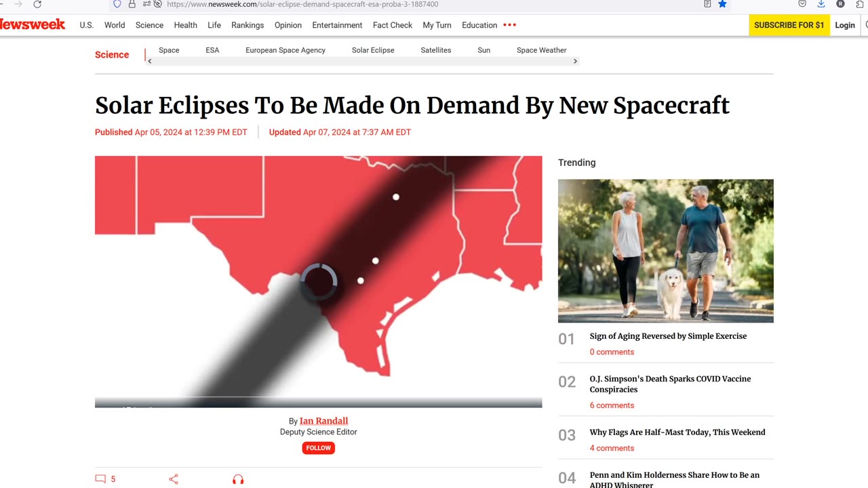868x488 pixels.
Task: Open the My Turn section
Action: click(x=437, y=25)
